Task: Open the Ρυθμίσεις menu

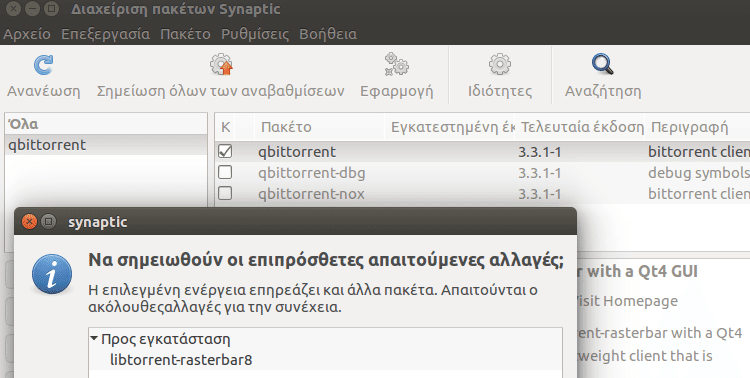Action: 255,34
